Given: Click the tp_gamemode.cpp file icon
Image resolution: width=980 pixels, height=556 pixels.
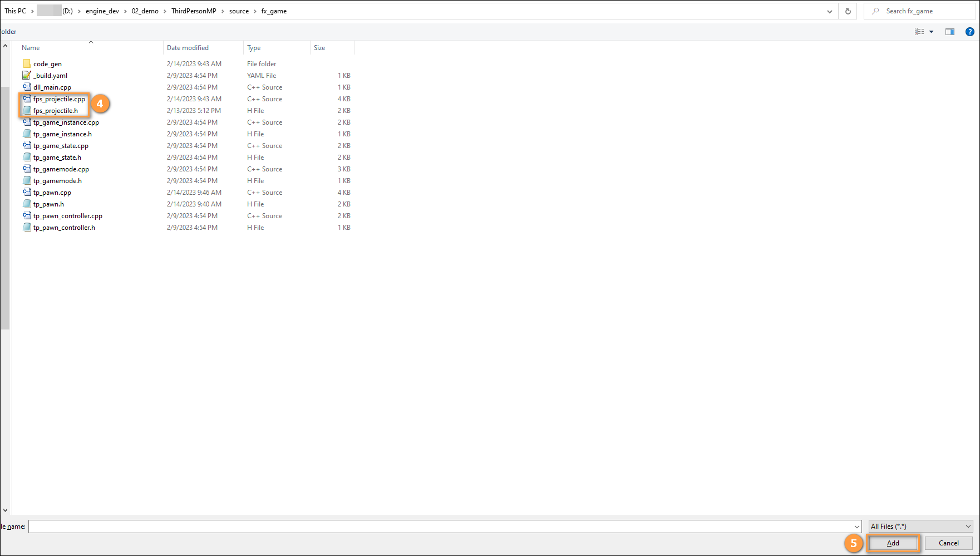Looking at the screenshot, I should (x=27, y=169).
